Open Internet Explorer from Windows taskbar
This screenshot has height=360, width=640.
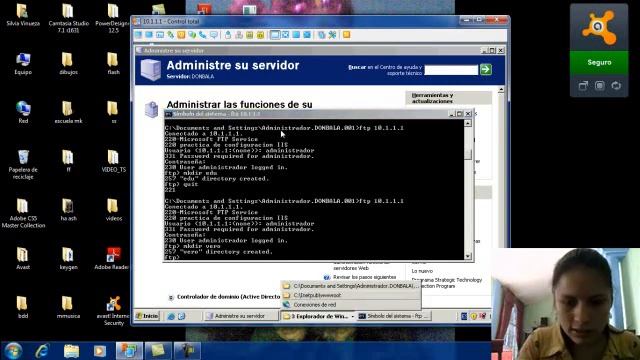[x=42, y=351]
